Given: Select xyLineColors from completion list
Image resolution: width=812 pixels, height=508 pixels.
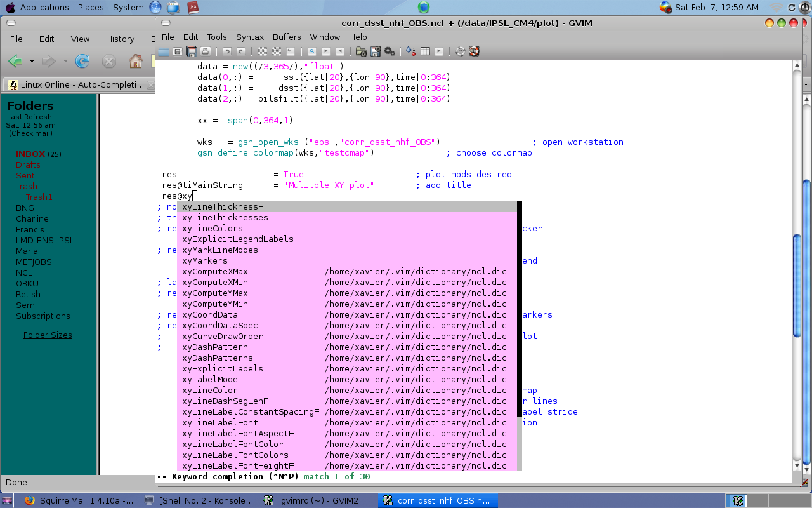Looking at the screenshot, I should point(212,229).
